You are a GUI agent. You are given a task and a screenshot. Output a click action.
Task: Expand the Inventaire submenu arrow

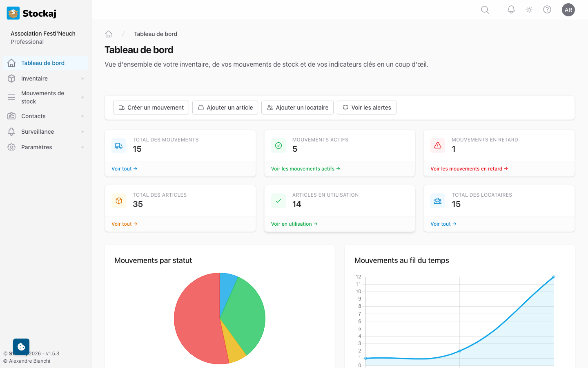[x=82, y=79]
